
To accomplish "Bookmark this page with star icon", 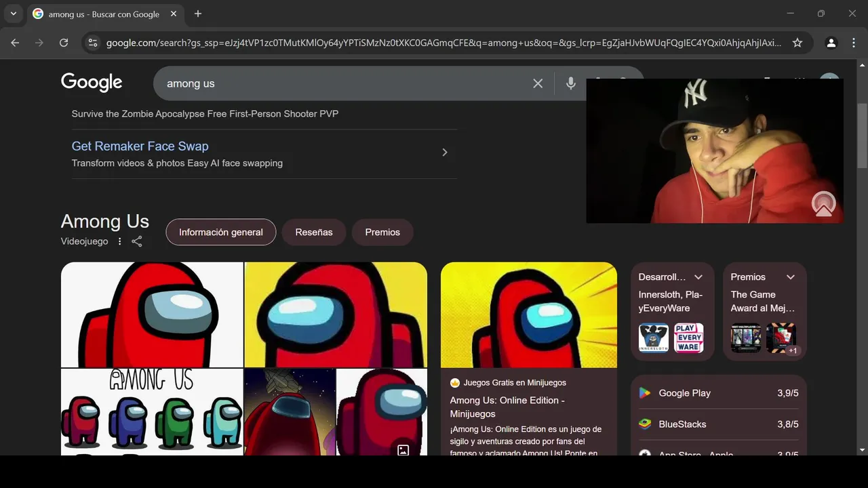I will click(x=797, y=43).
